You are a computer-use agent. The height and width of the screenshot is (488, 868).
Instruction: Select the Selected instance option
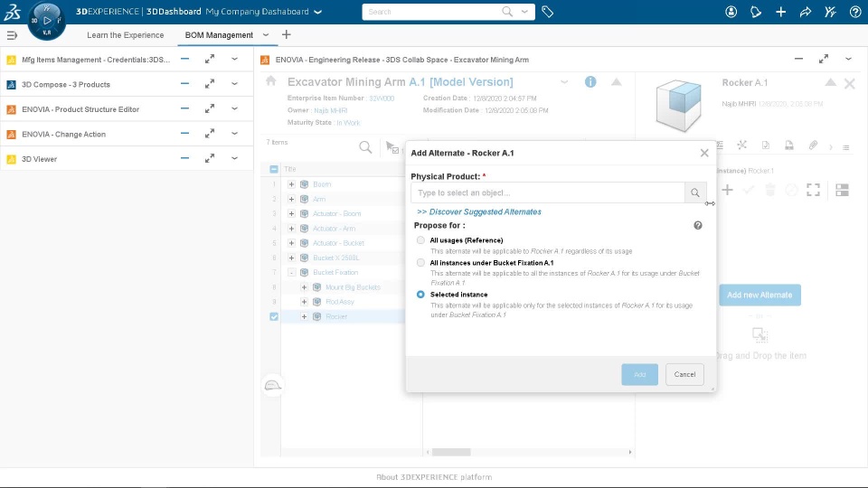[420, 295]
